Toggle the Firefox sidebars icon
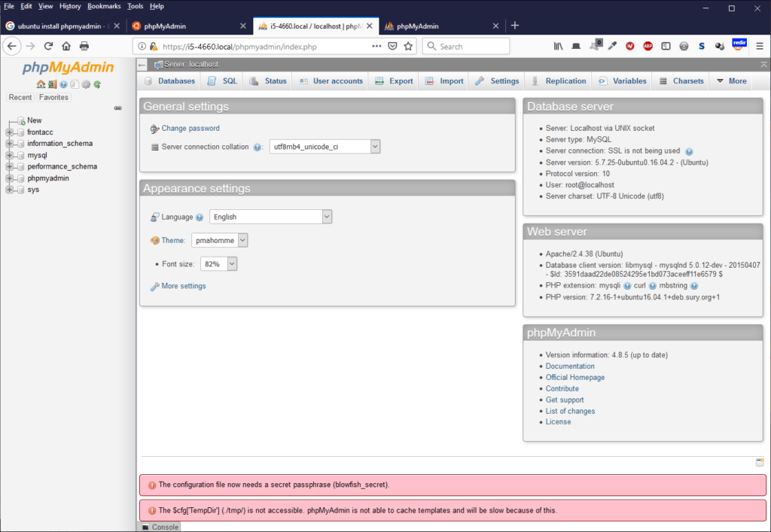Screen dimensions: 771x532 click(x=666, y=46)
